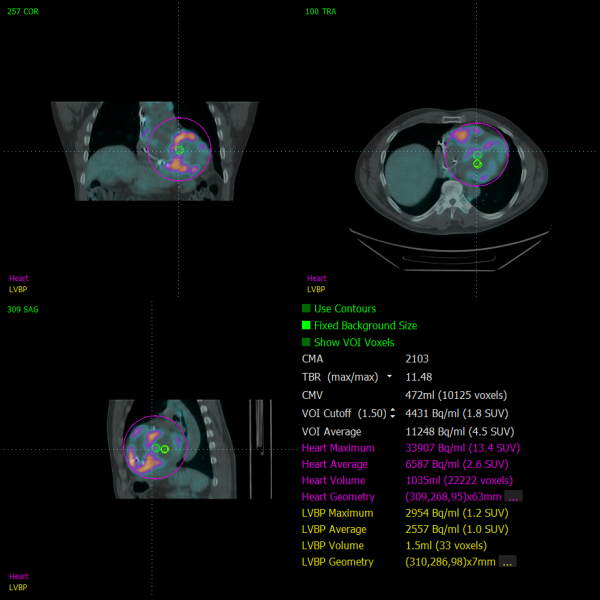Adjust the VOI Cutoff stepper arrows
This screenshot has width=600, height=600.
[393, 413]
